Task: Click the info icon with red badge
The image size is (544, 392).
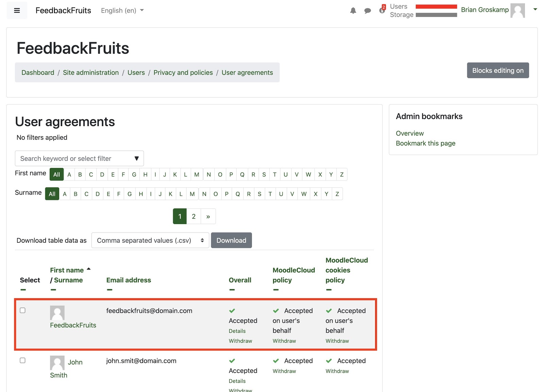Action: point(382,10)
